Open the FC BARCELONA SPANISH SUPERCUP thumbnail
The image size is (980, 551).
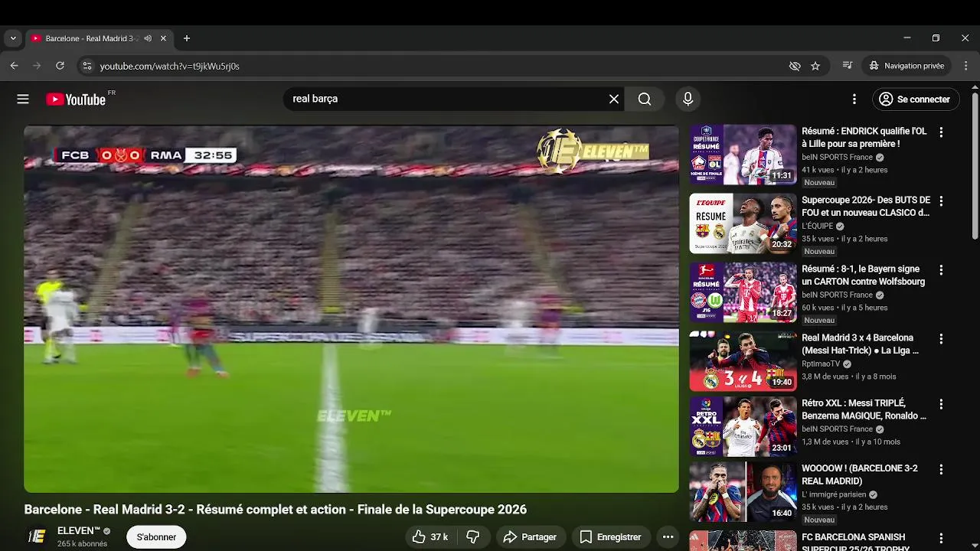coord(743,541)
